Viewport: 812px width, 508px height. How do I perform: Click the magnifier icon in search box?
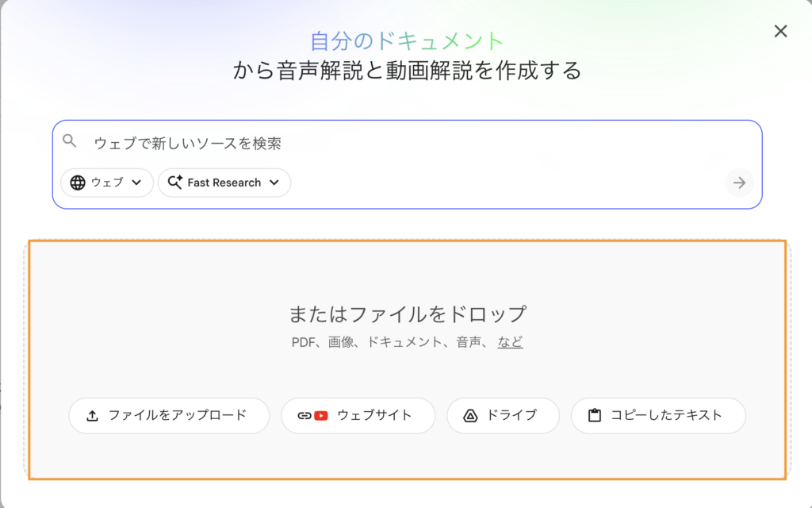(70, 141)
